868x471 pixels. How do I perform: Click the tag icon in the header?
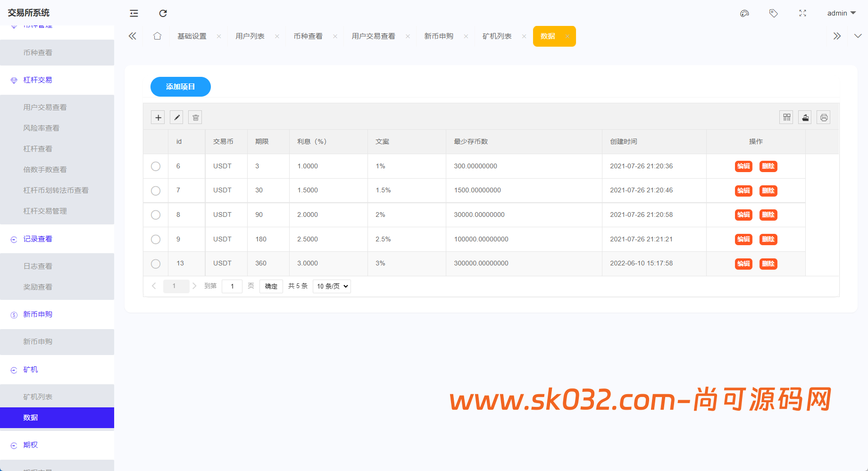(x=774, y=13)
